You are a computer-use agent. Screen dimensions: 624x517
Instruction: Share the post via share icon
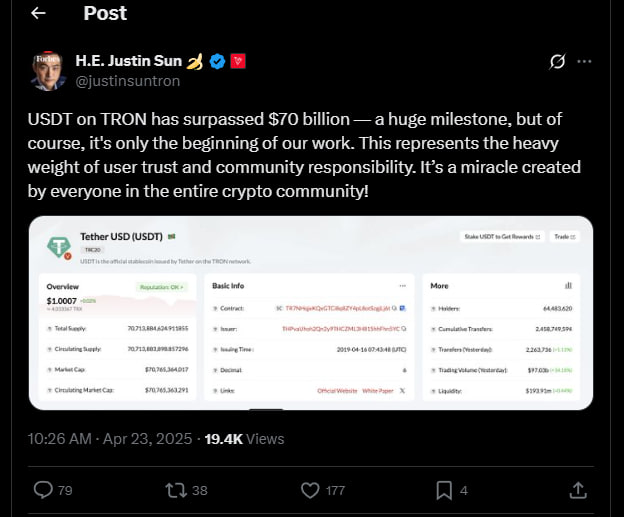[578, 490]
